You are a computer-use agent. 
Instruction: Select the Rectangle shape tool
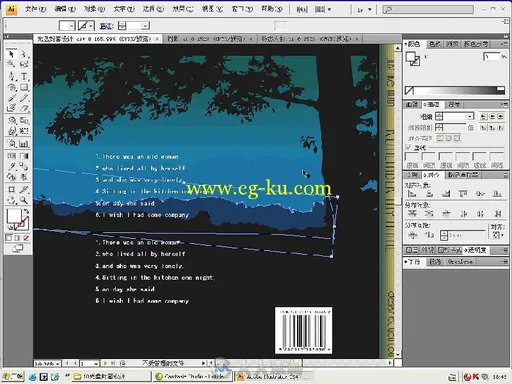click(24, 87)
